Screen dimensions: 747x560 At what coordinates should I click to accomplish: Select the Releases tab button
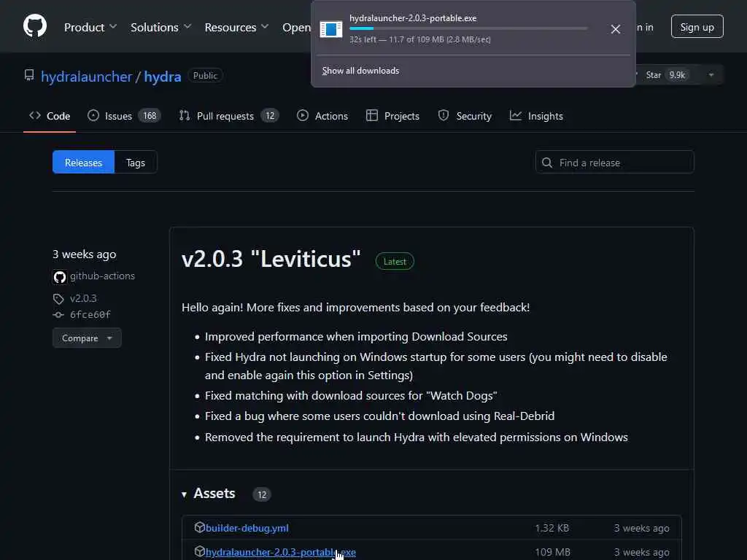pos(83,163)
